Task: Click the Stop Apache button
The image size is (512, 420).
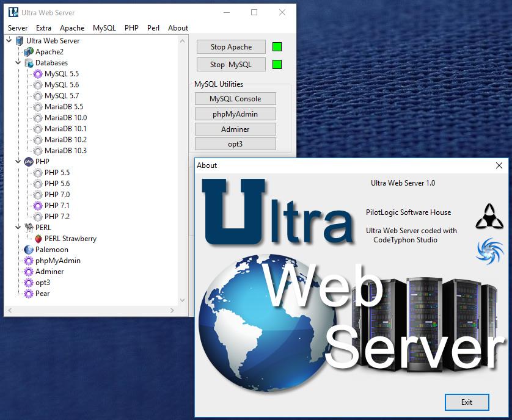Action: click(x=231, y=47)
